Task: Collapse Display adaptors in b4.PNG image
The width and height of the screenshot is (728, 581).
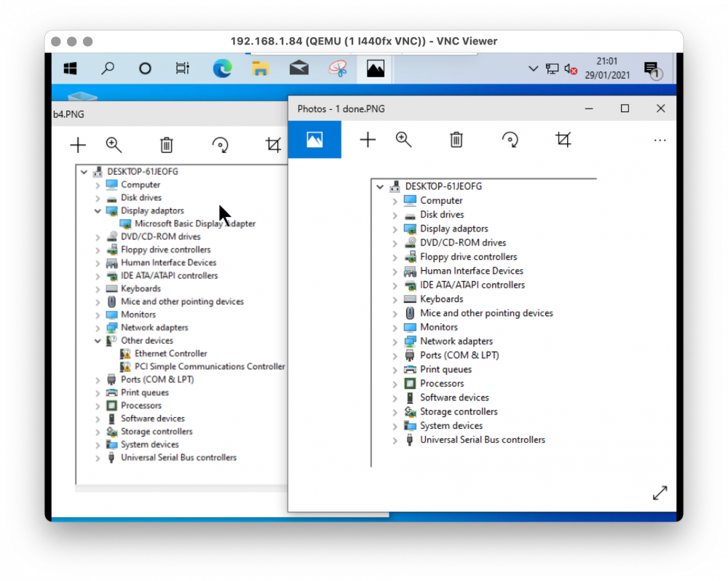Action: 98,211
